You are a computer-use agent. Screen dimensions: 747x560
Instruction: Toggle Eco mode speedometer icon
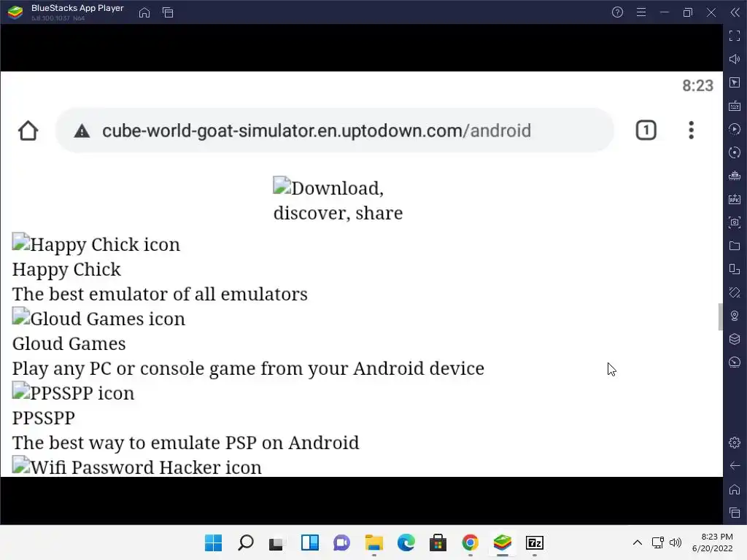tap(735, 362)
